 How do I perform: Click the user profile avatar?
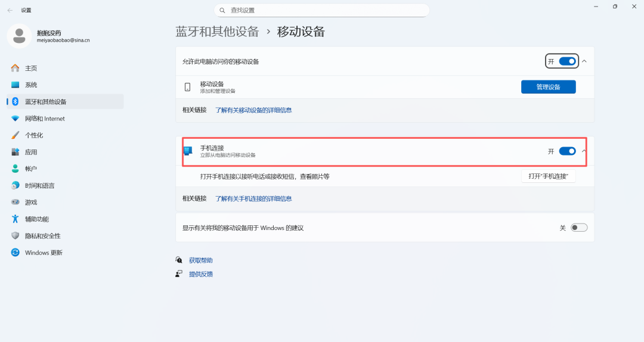(x=19, y=36)
